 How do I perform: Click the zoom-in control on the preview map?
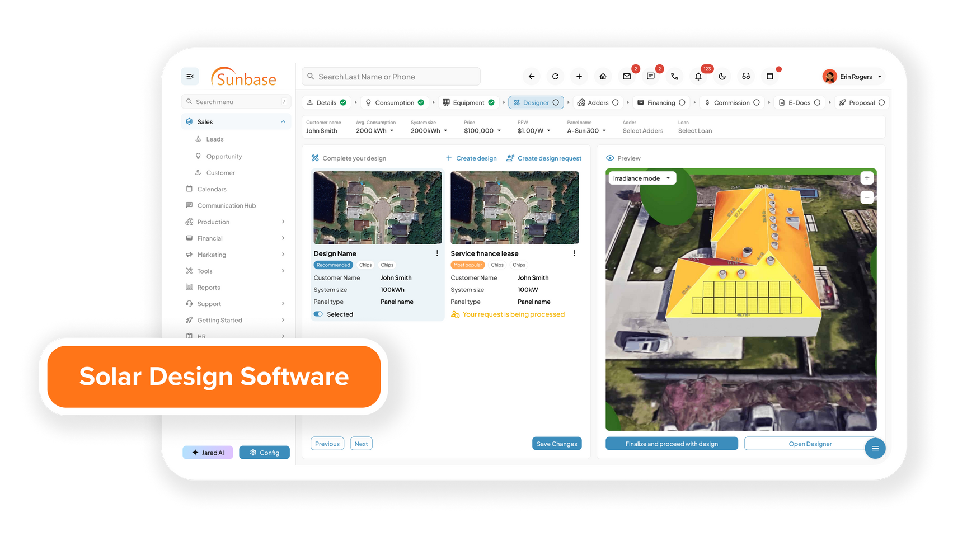point(867,177)
